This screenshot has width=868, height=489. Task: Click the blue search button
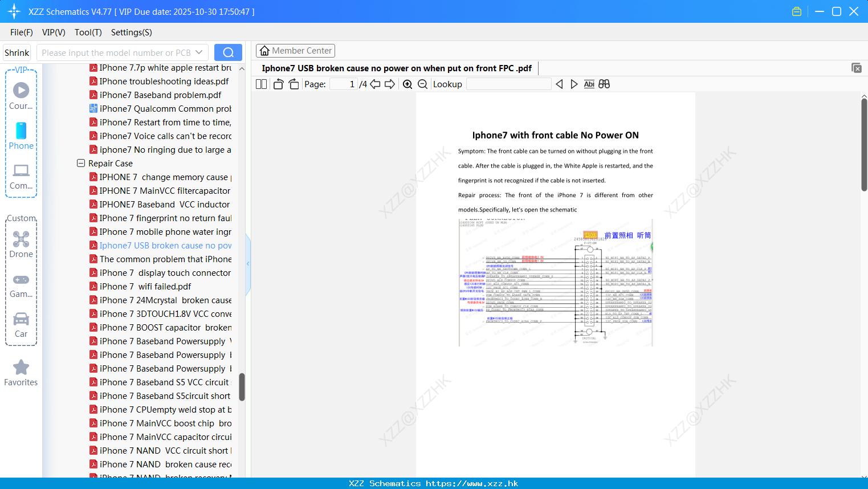[x=228, y=52]
